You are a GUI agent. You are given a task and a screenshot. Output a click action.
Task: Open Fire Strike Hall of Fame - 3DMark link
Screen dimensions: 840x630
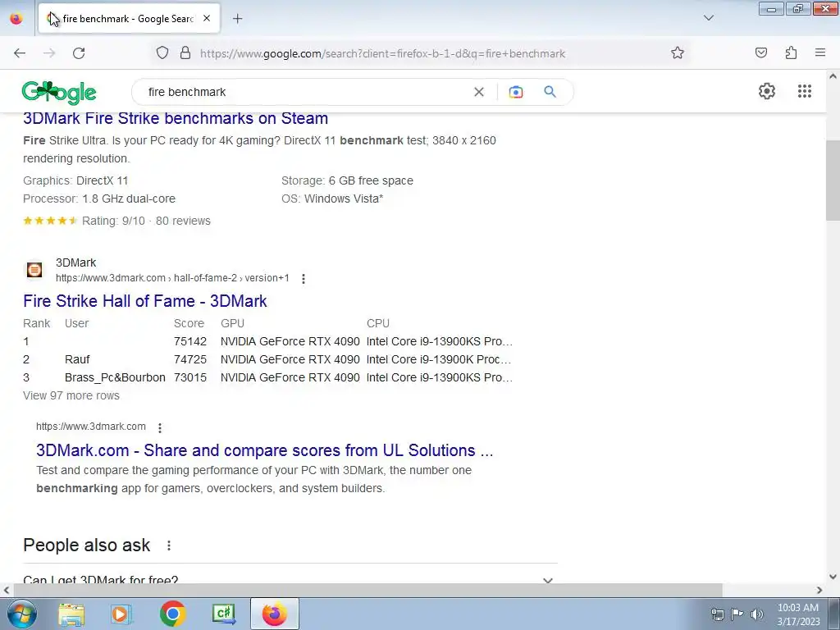coord(145,301)
